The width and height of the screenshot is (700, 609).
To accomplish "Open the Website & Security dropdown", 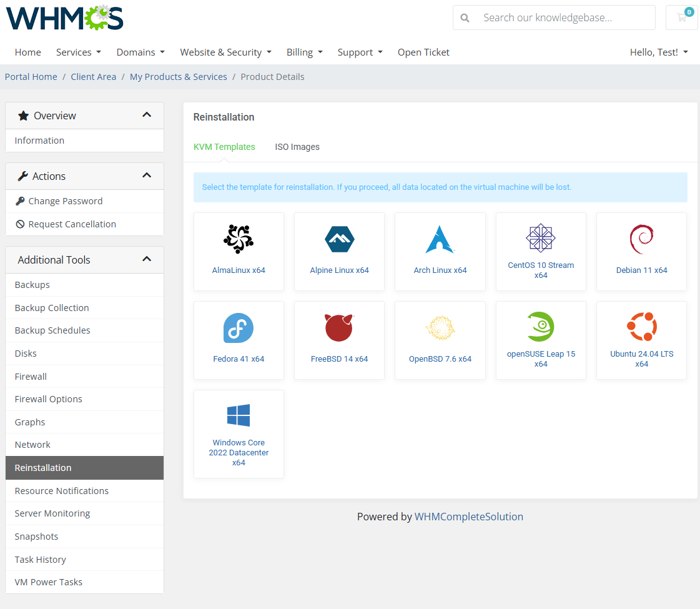I will 226,52.
